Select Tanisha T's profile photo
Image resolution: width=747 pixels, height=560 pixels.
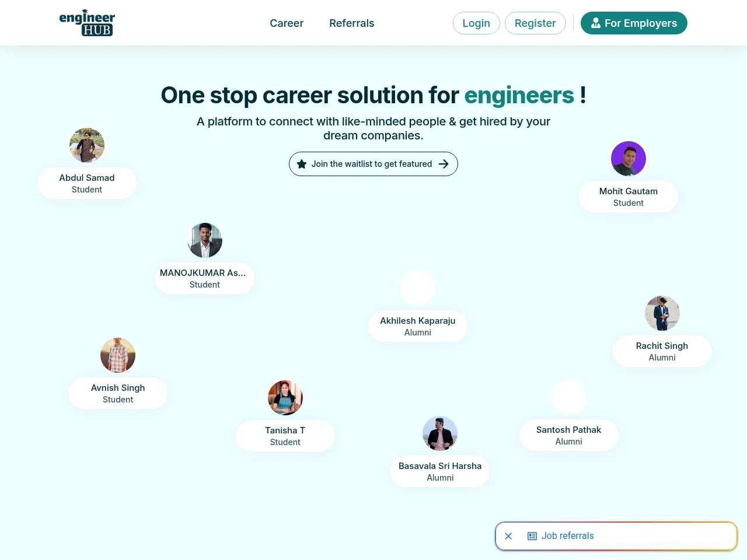pos(285,398)
